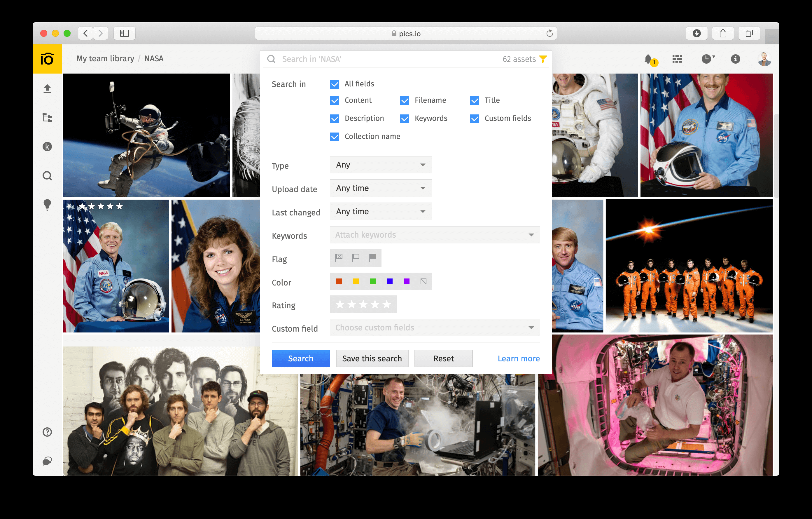Uncheck the Filename search field
812x519 pixels.
tap(404, 100)
